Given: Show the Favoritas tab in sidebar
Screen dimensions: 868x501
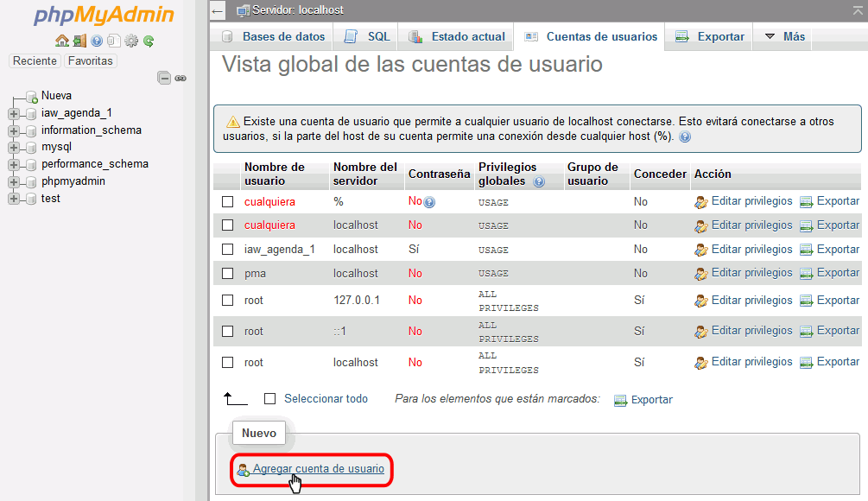Looking at the screenshot, I should tap(90, 60).
